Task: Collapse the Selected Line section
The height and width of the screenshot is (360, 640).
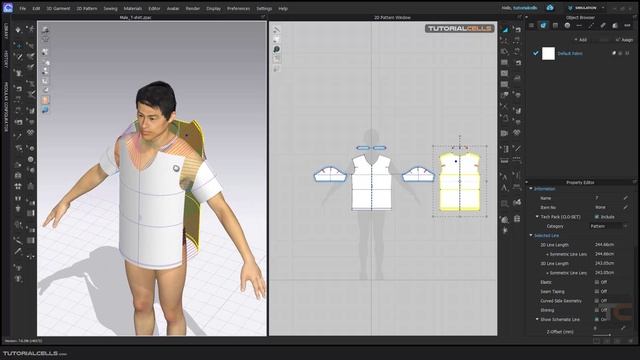Action: [x=531, y=236]
